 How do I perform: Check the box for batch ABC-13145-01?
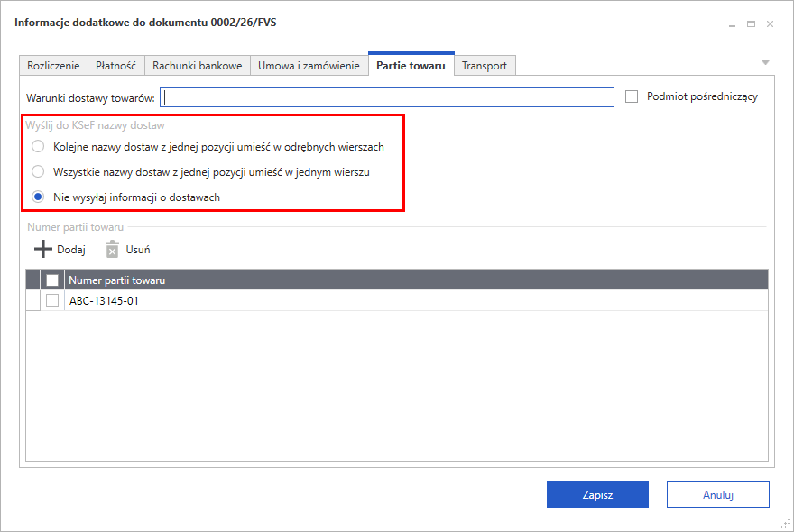pos(52,301)
